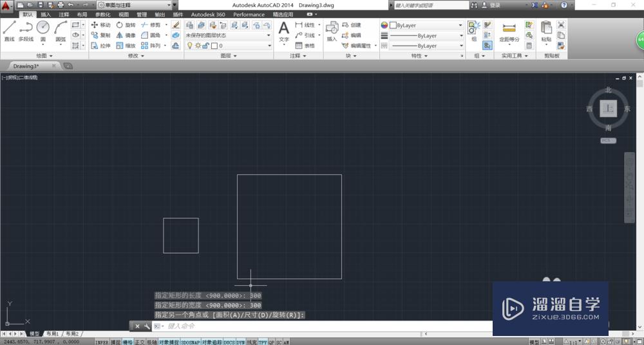Viewport: 644px width, 345px height.
Task: Click the 文字 (Text) tool icon
Action: (284, 28)
